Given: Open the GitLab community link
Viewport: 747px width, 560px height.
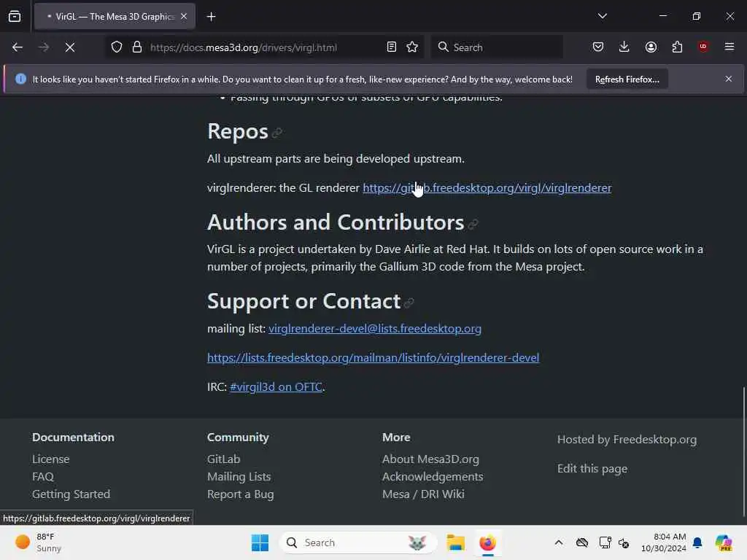Looking at the screenshot, I should point(223,459).
